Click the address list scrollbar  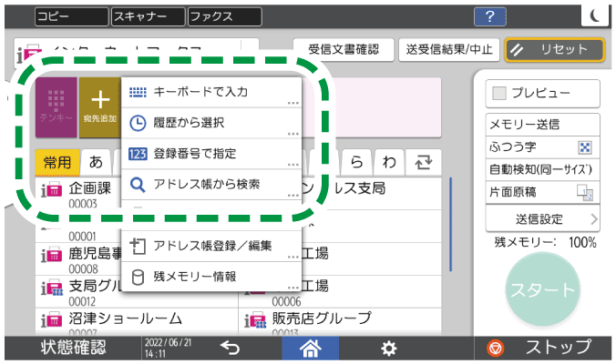pyautogui.click(x=450, y=225)
